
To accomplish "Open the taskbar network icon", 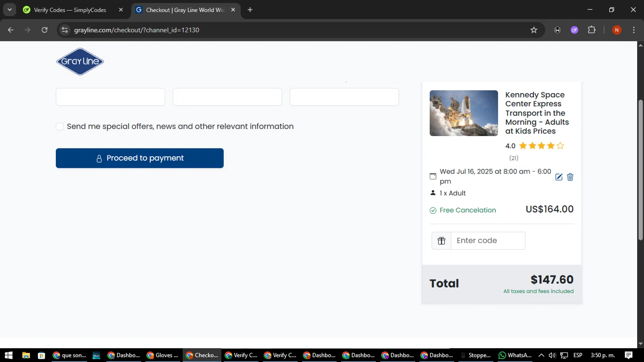I will point(564,355).
